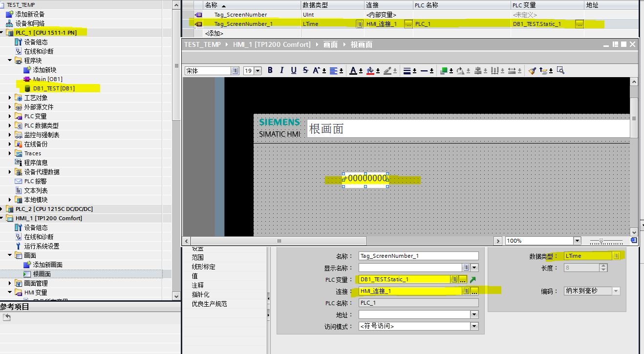Select DB1_TEST [DB1] in project tree
Screen dimensions: 644x354
54,88
